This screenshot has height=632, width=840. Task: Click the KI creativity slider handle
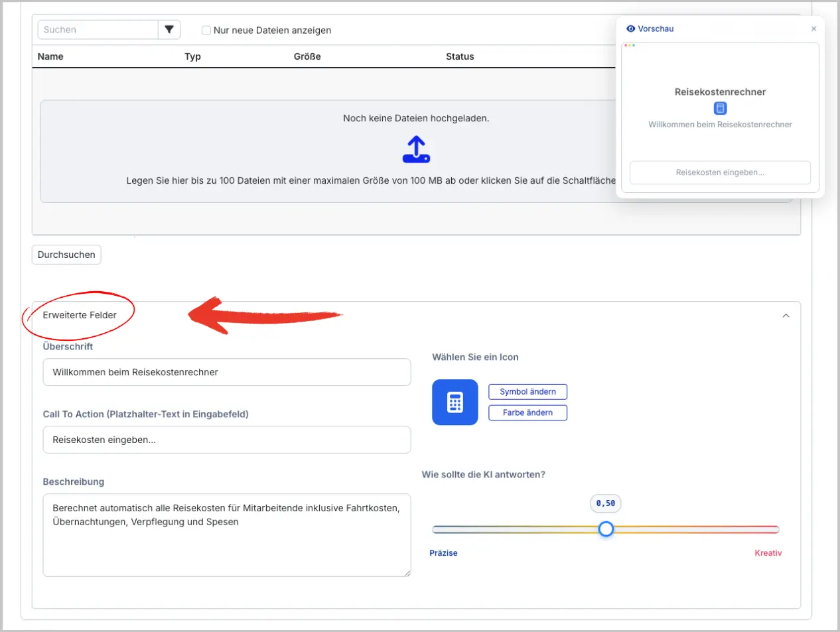tap(606, 529)
